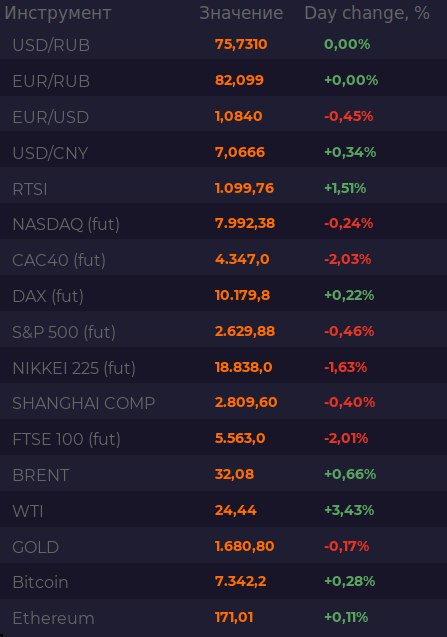Viewport: 447px width, 637px height.
Task: Open the RTSI index
Action: (x=224, y=188)
